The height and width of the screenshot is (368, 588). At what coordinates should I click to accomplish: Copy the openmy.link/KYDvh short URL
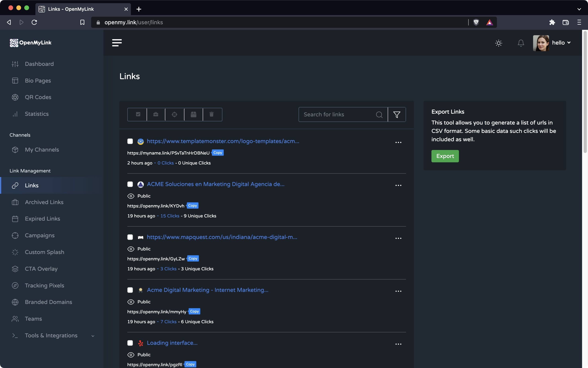click(x=192, y=206)
